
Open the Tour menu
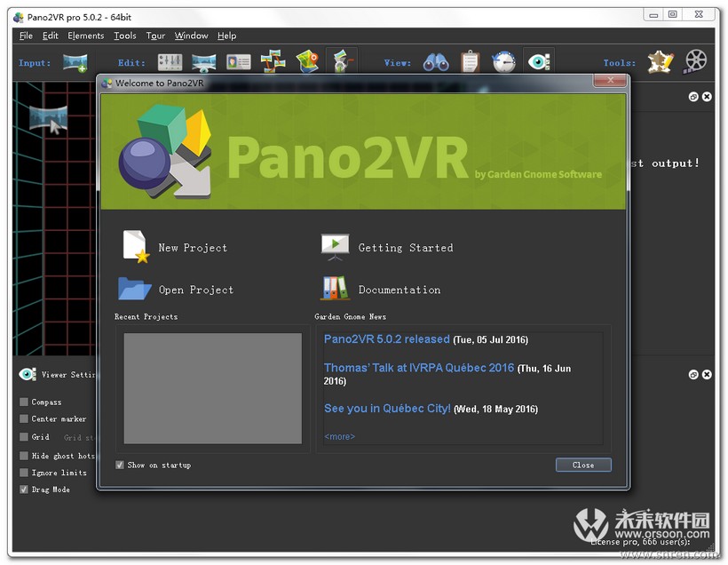click(x=155, y=36)
